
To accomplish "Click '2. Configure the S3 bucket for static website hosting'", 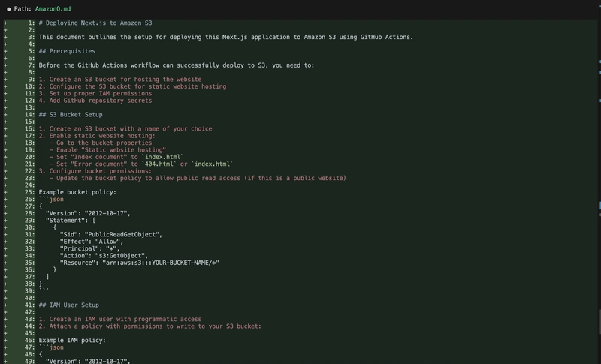I will [x=132, y=86].
